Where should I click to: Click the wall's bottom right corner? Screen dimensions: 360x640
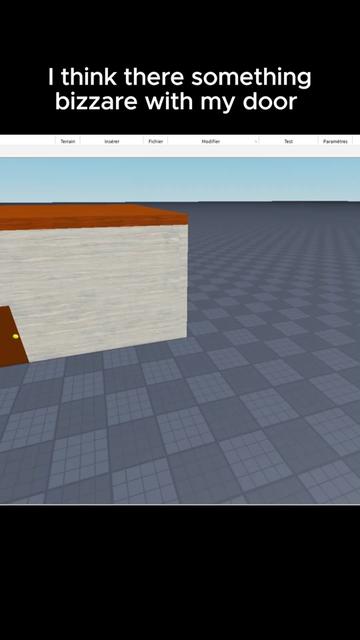pos(186,337)
